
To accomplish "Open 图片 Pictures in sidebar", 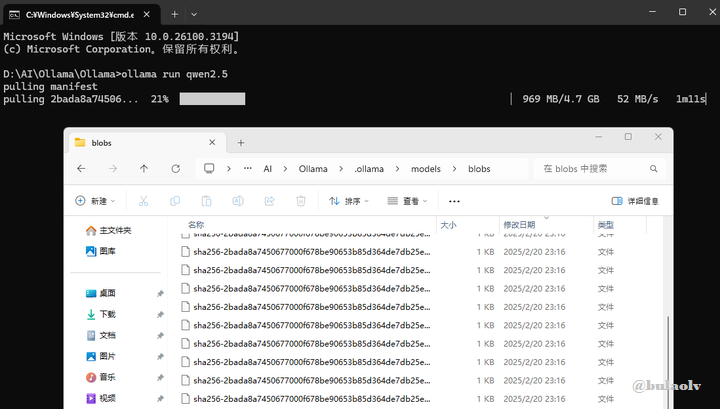I will pyautogui.click(x=101, y=356).
